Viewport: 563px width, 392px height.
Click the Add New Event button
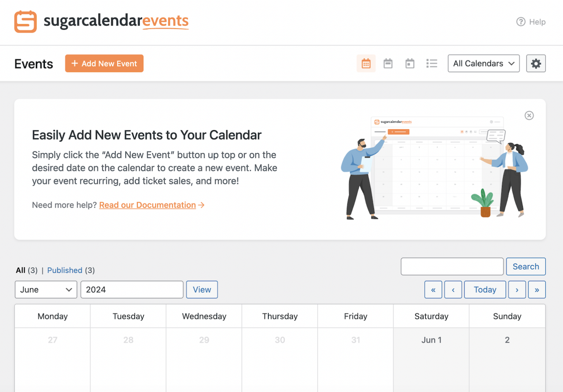tap(104, 63)
